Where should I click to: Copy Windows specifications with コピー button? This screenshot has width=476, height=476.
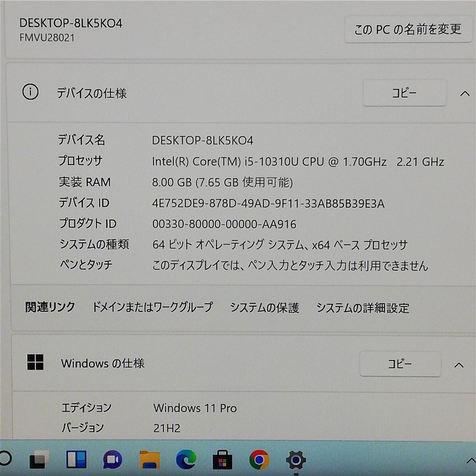pyautogui.click(x=400, y=364)
